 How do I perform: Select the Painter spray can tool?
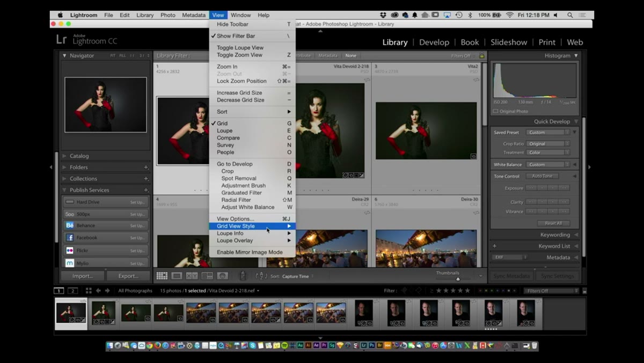243,275
